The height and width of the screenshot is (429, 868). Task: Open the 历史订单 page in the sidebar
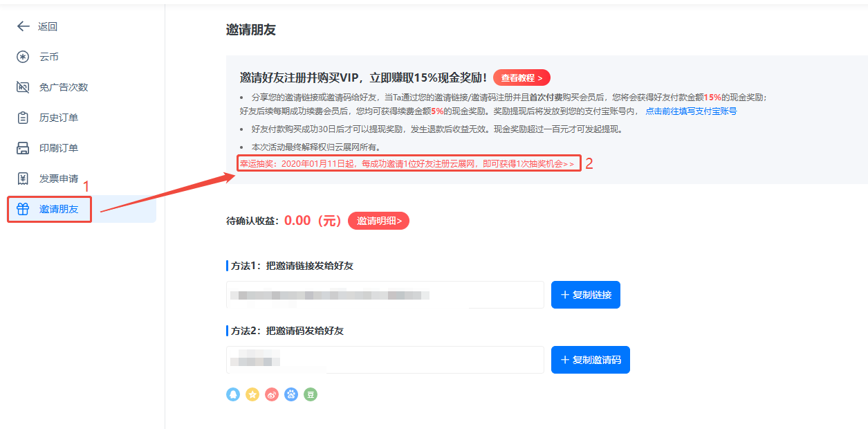[x=58, y=118]
